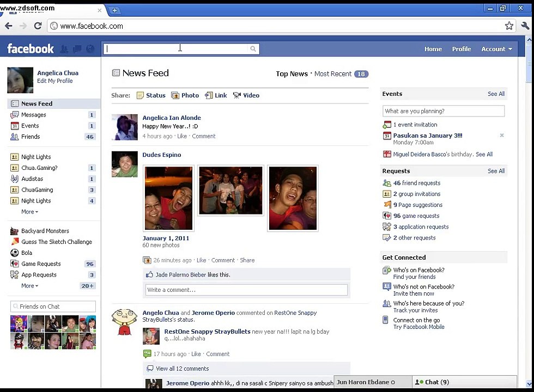Share a Photo
534x392 pixels.
click(185, 95)
